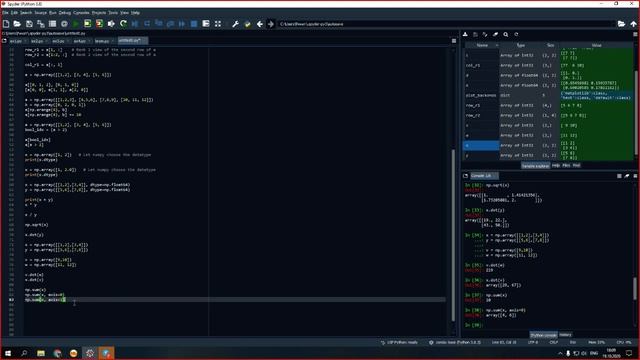Save the current file from the toolbar
This screenshot has height=360, width=640.
pos(29,24)
